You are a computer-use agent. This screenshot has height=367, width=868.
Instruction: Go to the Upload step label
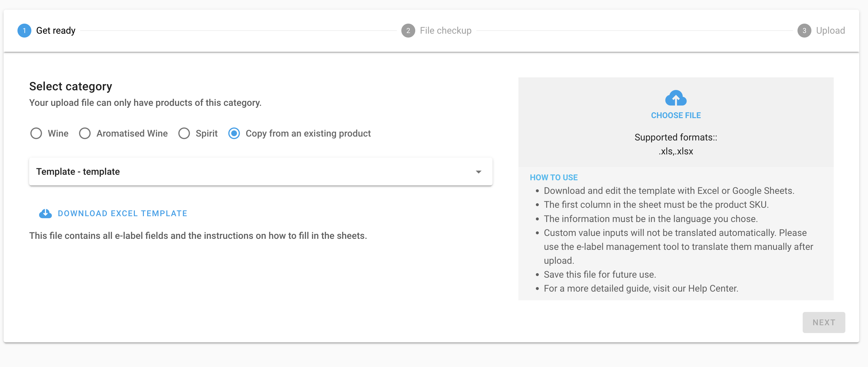(830, 31)
